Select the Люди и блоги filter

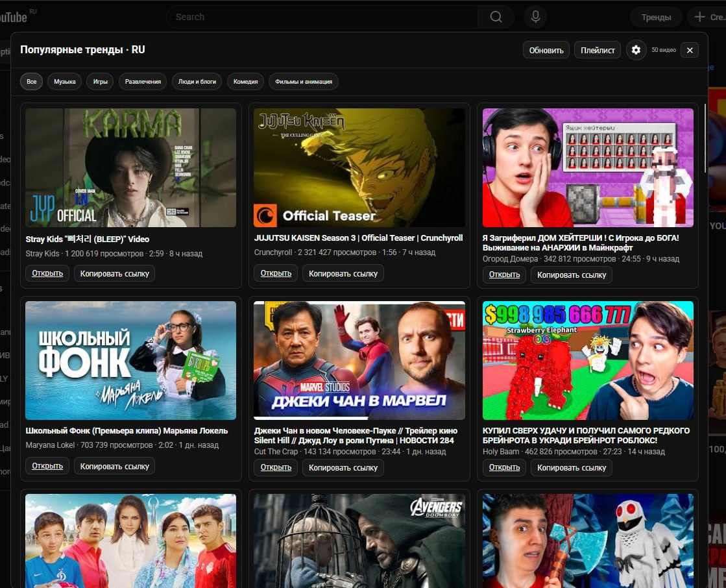tap(197, 82)
